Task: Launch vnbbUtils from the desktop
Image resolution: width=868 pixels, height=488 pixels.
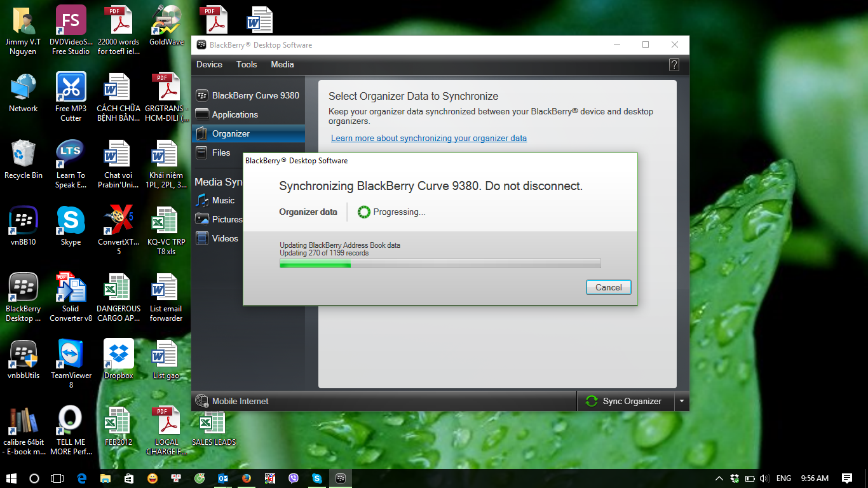Action: [x=24, y=360]
